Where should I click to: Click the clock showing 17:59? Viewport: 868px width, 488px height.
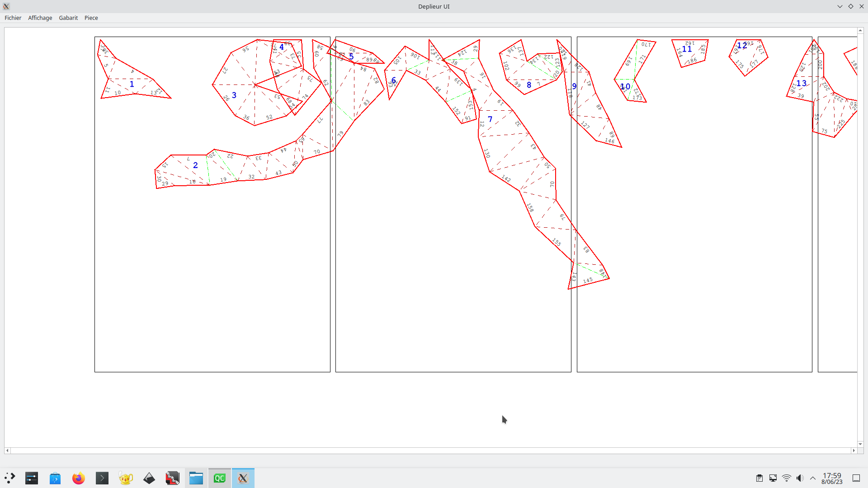(832, 478)
